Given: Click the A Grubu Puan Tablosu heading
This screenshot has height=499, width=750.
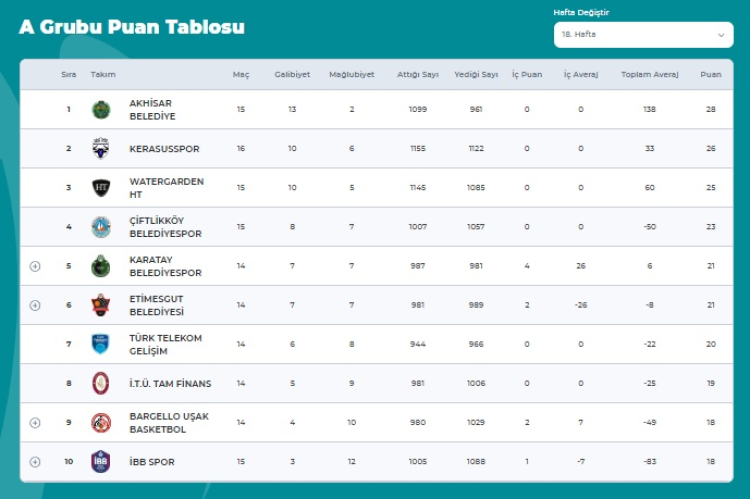Looking at the screenshot, I should [x=131, y=27].
